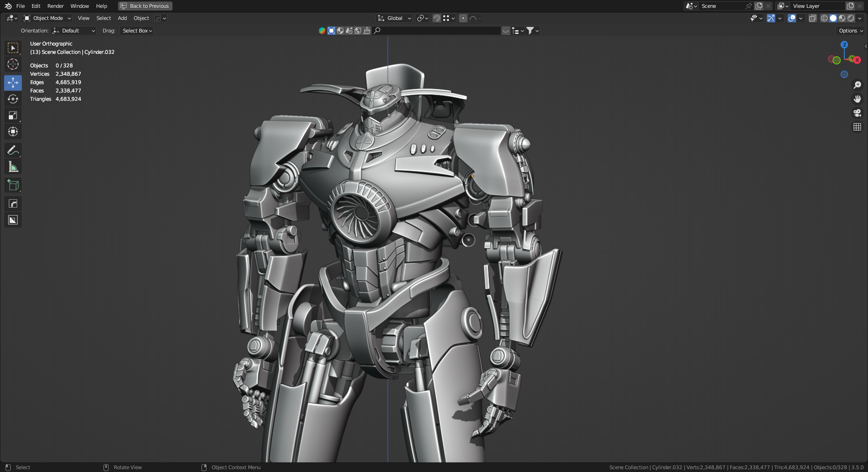Viewport: 868px width, 472px height.
Task: Open the sidebar with small arrow
Action: [866, 46]
